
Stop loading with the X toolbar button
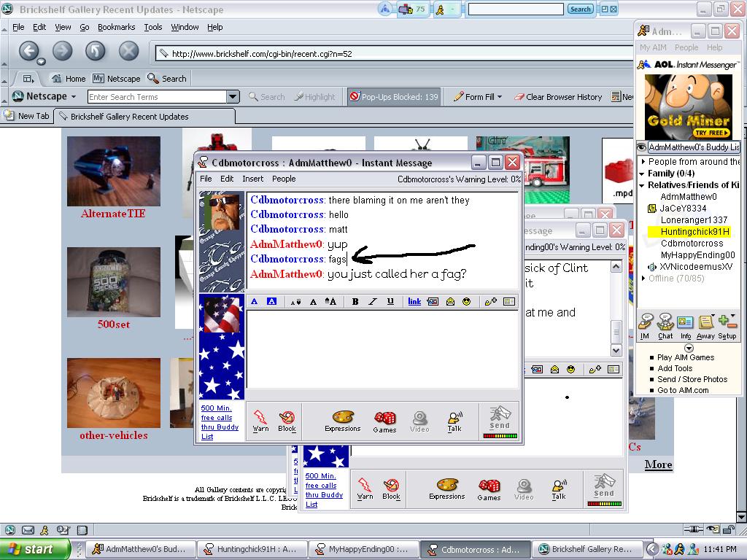pyautogui.click(x=128, y=50)
